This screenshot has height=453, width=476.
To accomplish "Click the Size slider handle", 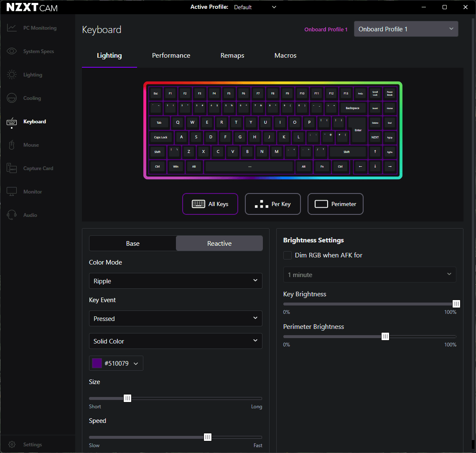I will pyautogui.click(x=127, y=398).
